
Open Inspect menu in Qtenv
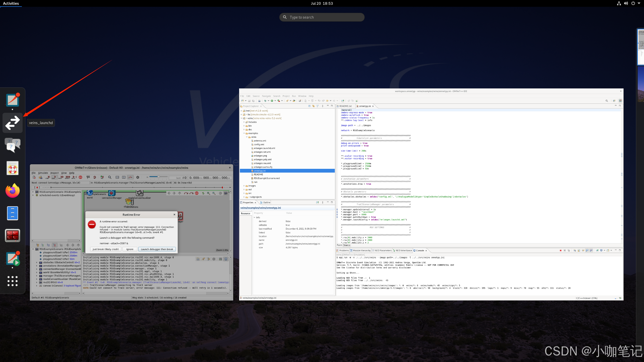point(55,173)
